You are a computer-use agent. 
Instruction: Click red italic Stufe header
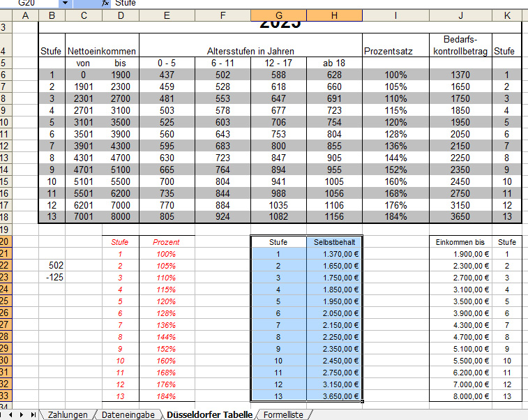click(121, 242)
